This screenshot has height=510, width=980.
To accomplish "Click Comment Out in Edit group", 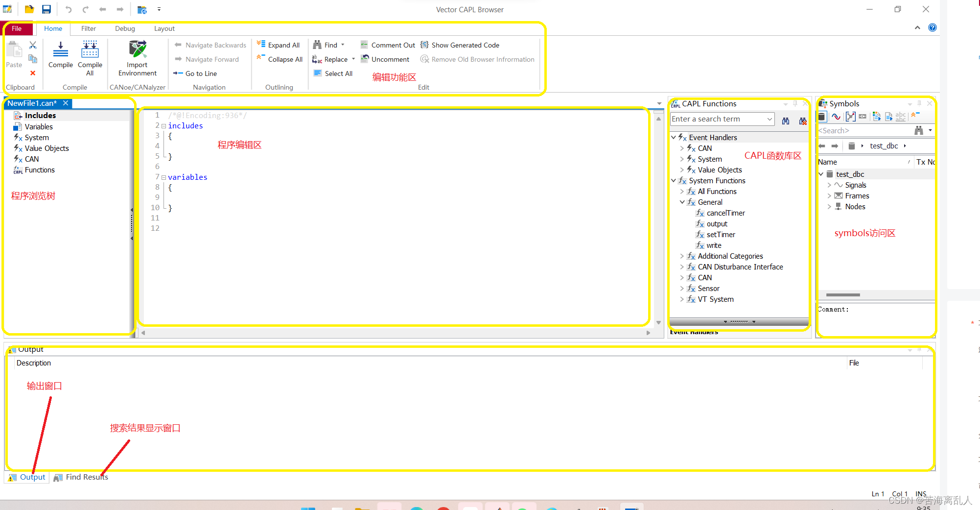I will coord(388,45).
